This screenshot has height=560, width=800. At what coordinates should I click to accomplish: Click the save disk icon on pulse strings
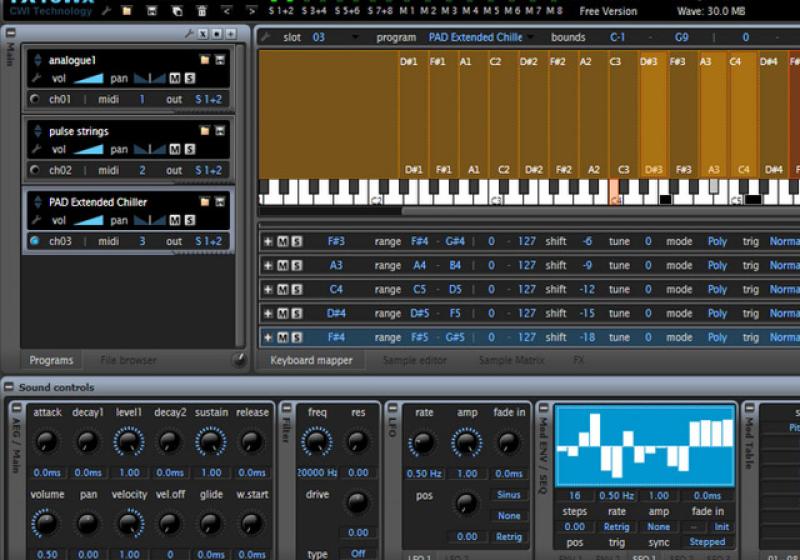pyautogui.click(x=220, y=131)
